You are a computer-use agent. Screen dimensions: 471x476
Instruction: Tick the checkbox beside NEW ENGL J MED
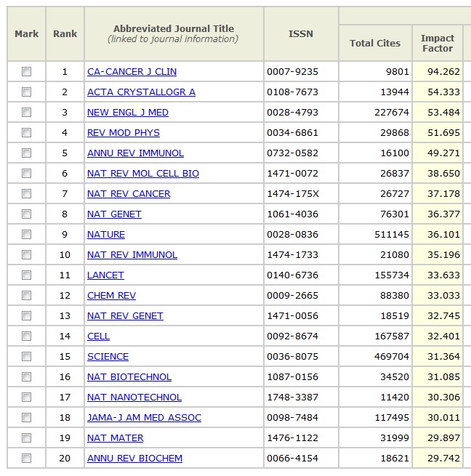(x=27, y=113)
